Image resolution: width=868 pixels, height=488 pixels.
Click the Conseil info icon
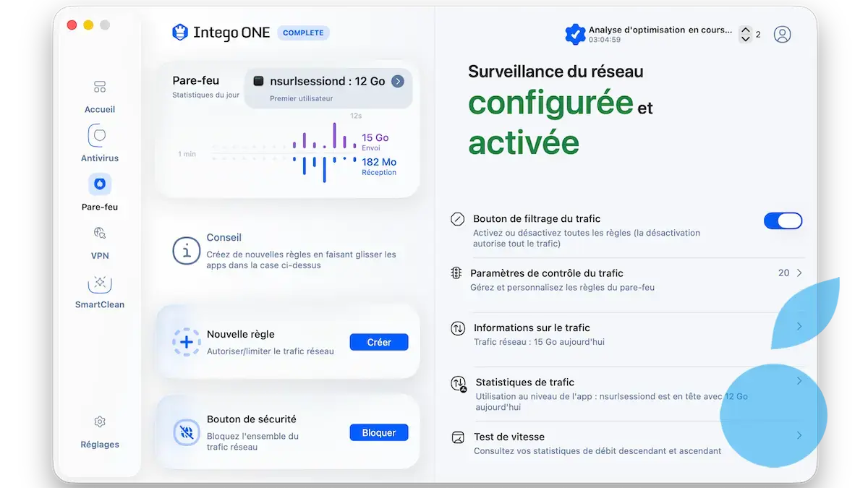pos(186,251)
